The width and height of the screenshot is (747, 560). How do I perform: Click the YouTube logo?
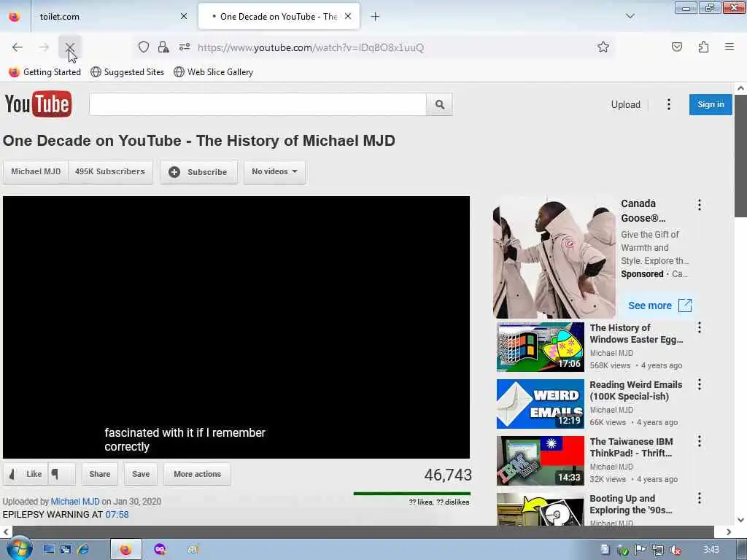(38, 104)
